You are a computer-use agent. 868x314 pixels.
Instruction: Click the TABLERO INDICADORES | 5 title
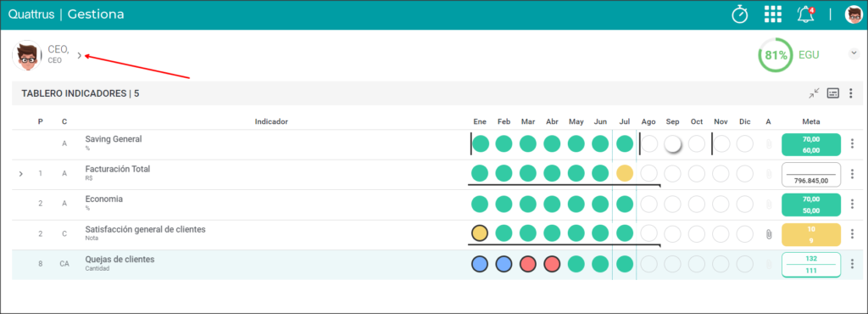(81, 93)
